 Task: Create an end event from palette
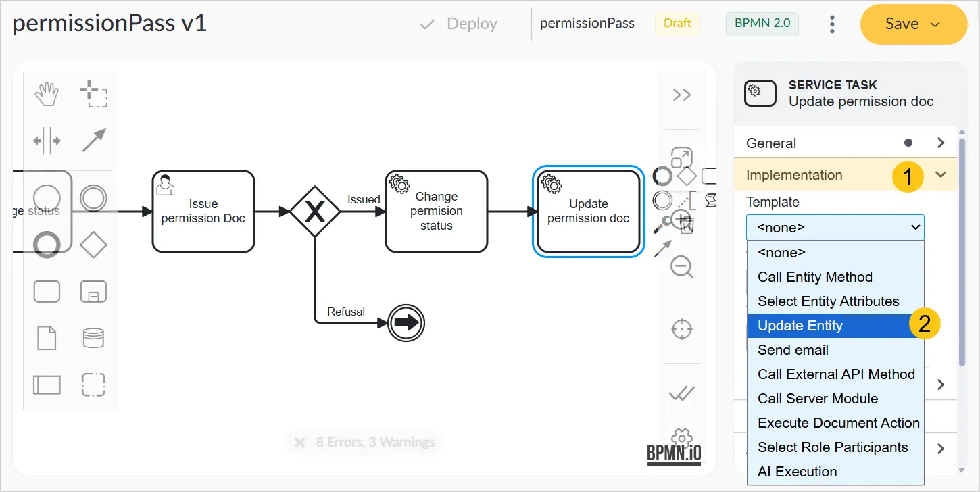click(x=47, y=245)
